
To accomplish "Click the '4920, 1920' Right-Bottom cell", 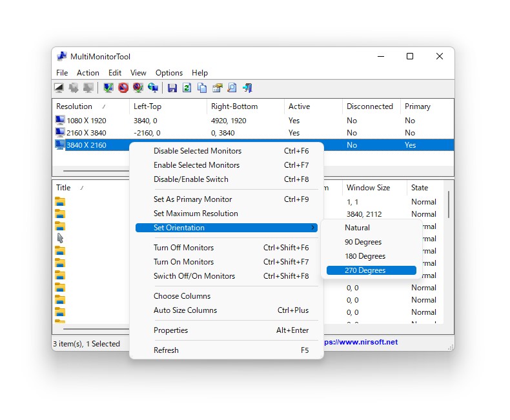I will 229,121.
